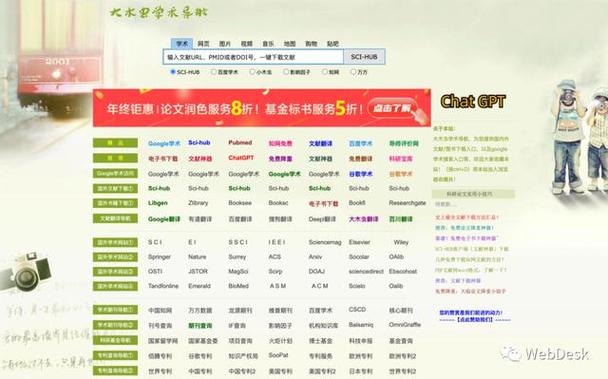Select the 小木虫 radio button
This screenshot has width=608, height=379.
click(252, 72)
